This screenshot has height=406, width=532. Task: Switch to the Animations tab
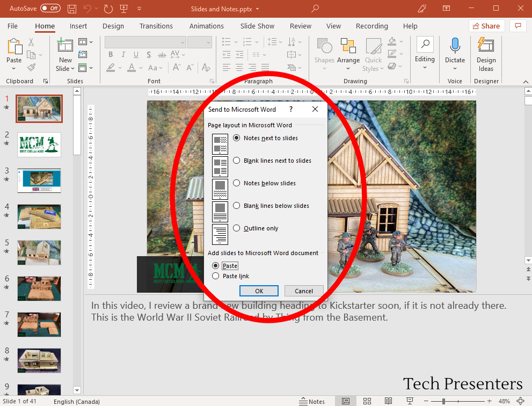point(206,26)
